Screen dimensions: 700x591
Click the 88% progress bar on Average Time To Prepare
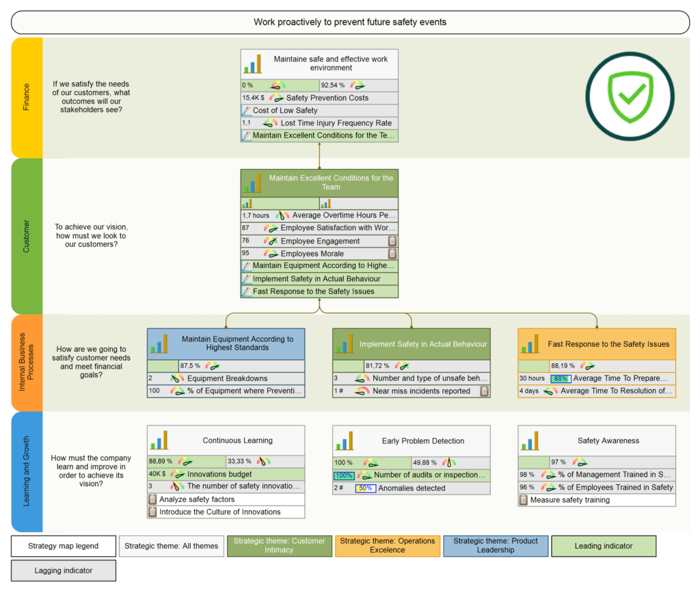(x=561, y=378)
